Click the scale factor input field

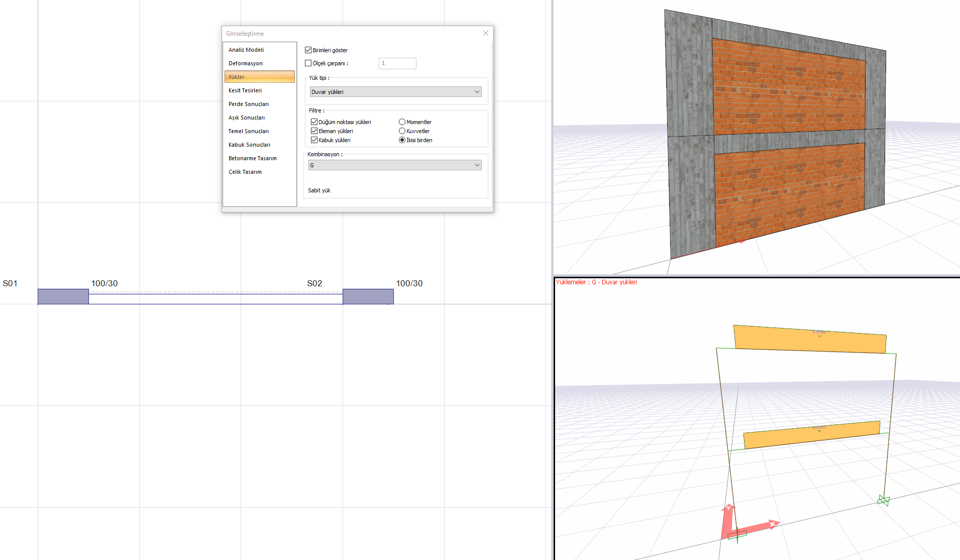point(397,63)
